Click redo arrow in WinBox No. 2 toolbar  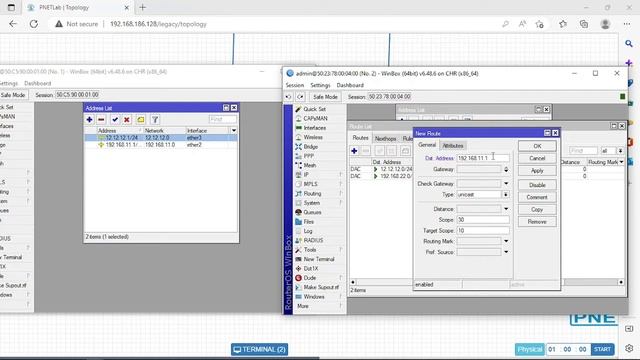coord(300,97)
